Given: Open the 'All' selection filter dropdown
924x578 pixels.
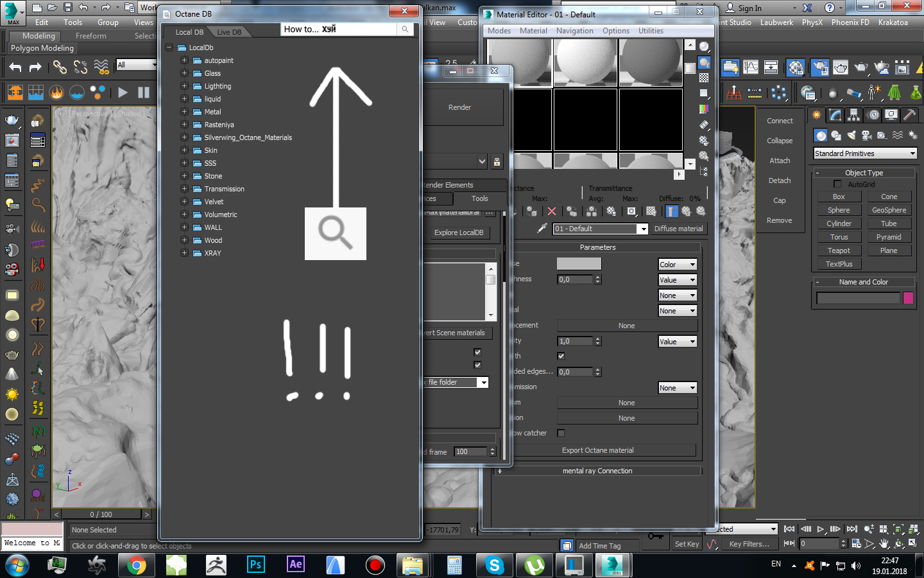Looking at the screenshot, I should (x=136, y=65).
